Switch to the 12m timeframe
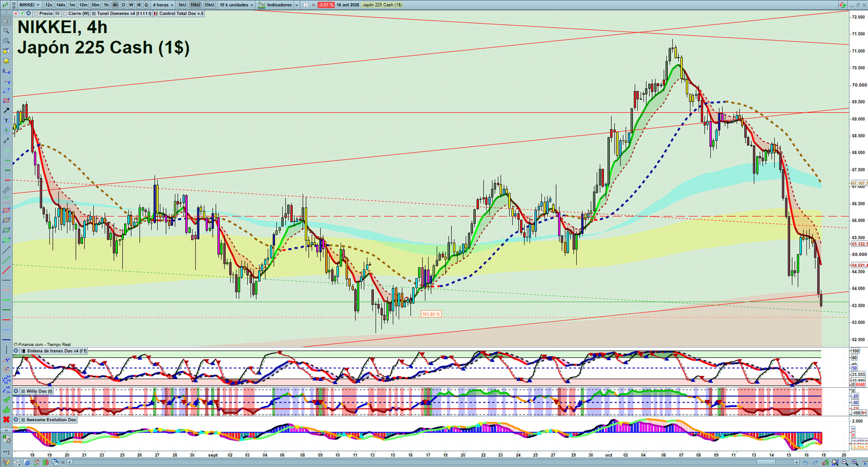 coord(83,5)
